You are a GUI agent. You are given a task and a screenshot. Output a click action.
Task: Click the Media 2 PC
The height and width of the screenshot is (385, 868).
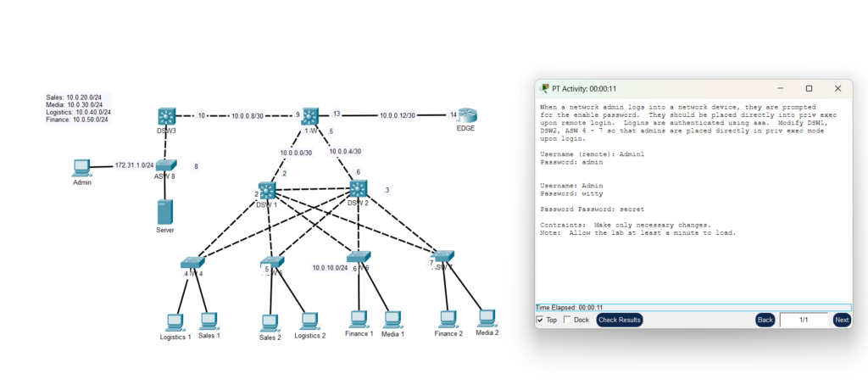pyautogui.click(x=487, y=318)
